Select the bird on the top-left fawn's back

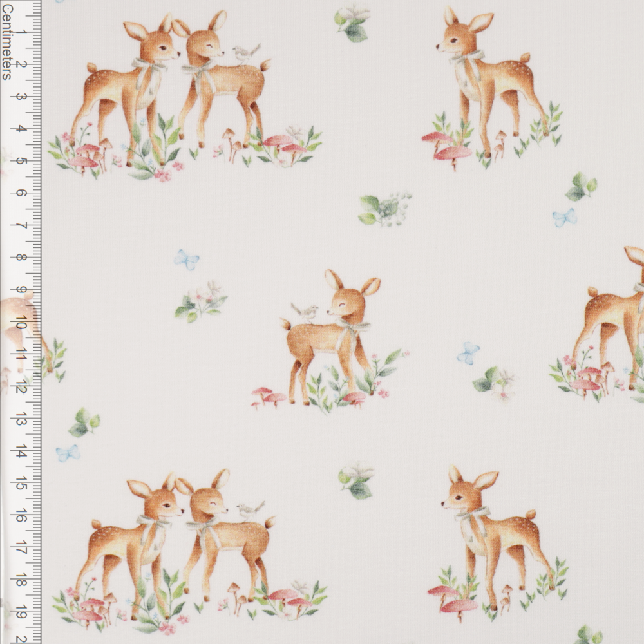tap(245, 53)
